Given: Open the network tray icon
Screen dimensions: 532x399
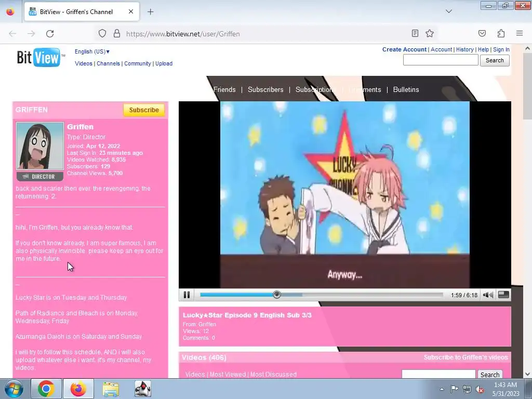Looking at the screenshot, I should click(x=467, y=389).
